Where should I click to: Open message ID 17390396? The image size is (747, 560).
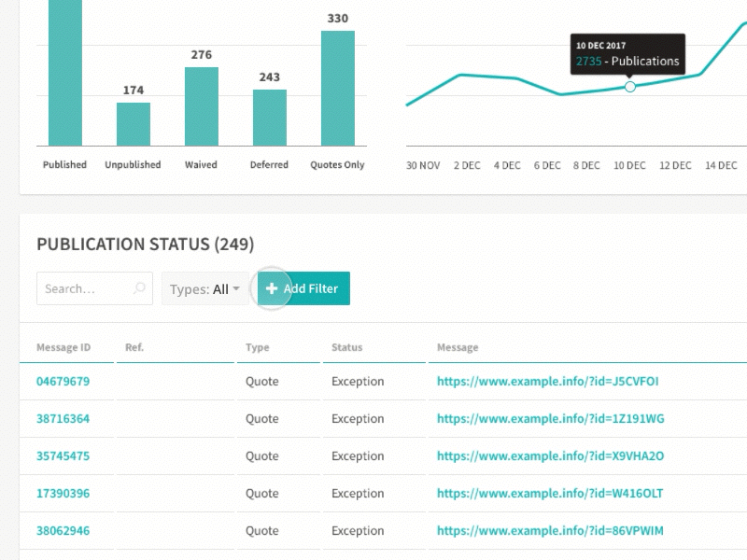[63, 494]
